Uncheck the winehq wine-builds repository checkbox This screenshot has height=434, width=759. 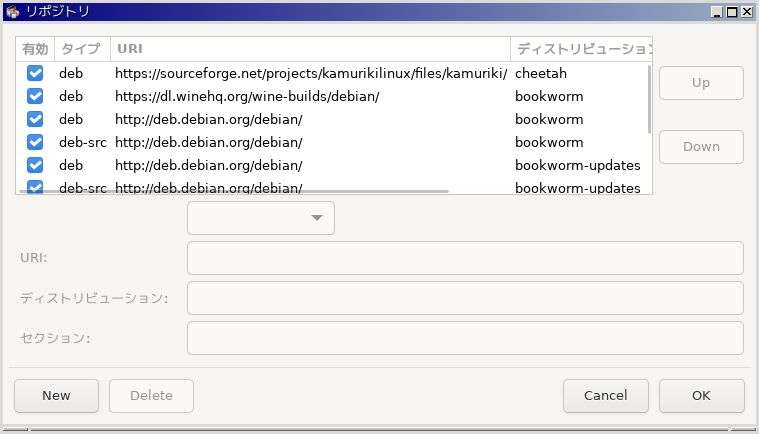[x=35, y=96]
